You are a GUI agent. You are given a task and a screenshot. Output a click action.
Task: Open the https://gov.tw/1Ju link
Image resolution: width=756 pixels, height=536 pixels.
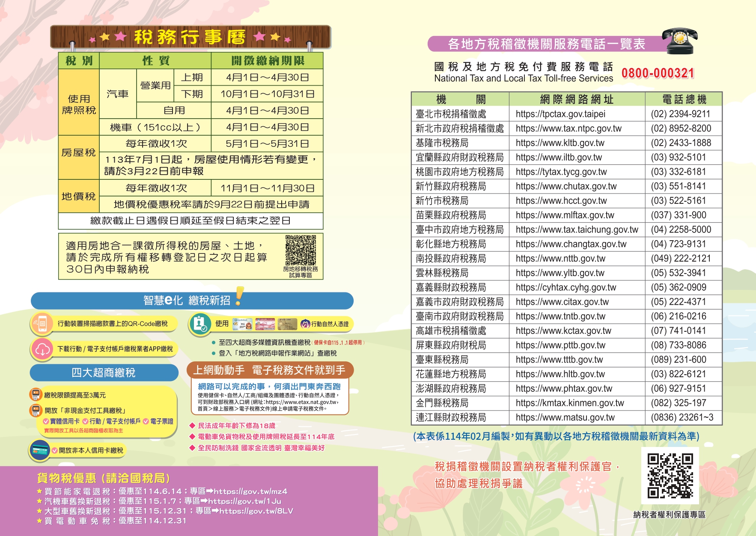[244, 501]
